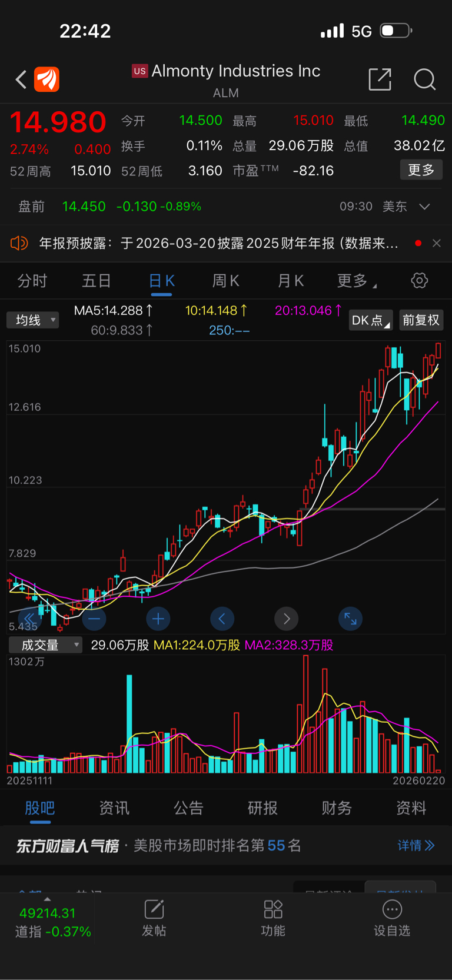The height and width of the screenshot is (980, 452).
Task: Select the 日K daily chart tab
Action: [161, 281]
